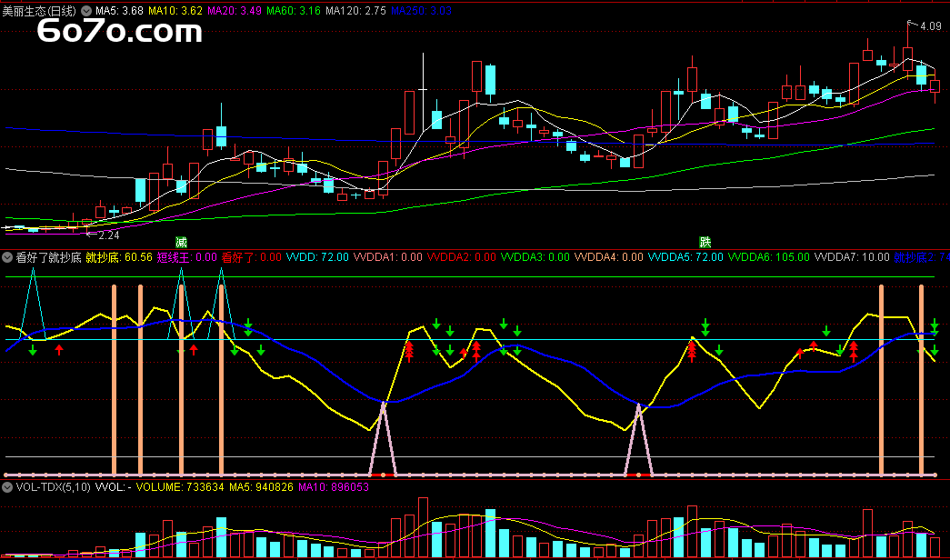
Task: Click the 2.24 low price marker
Action: click(x=108, y=234)
